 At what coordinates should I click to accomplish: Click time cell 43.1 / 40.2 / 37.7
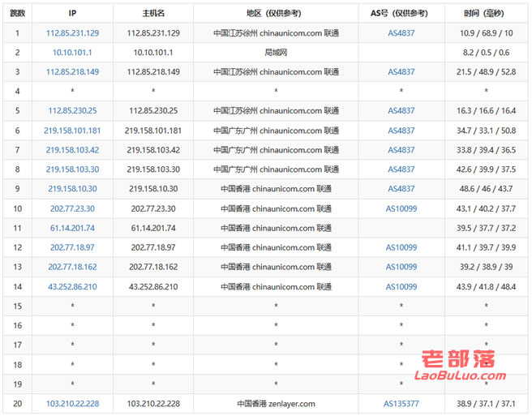(487, 208)
